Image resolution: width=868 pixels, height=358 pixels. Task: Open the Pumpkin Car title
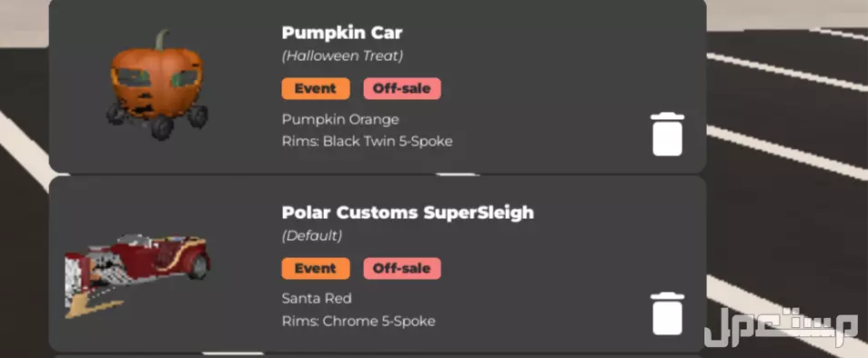tap(342, 33)
